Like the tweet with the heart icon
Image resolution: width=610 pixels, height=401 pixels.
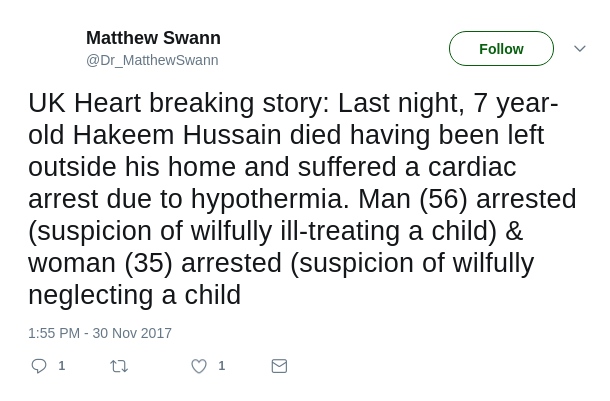coord(199,366)
